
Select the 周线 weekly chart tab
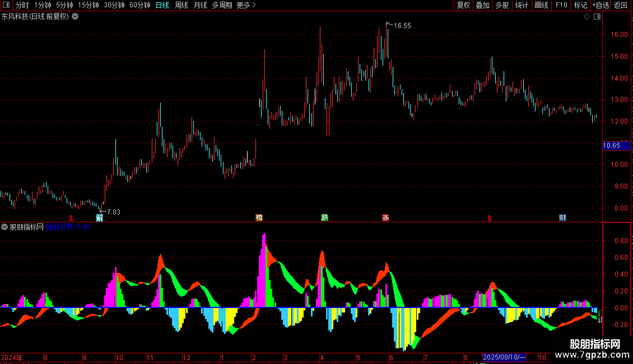[x=181, y=5]
